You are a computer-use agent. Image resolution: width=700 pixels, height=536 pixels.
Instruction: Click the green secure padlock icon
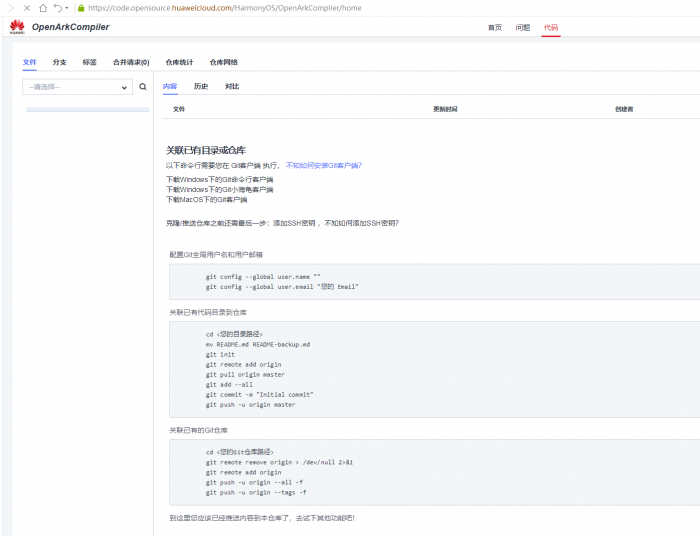point(80,7)
